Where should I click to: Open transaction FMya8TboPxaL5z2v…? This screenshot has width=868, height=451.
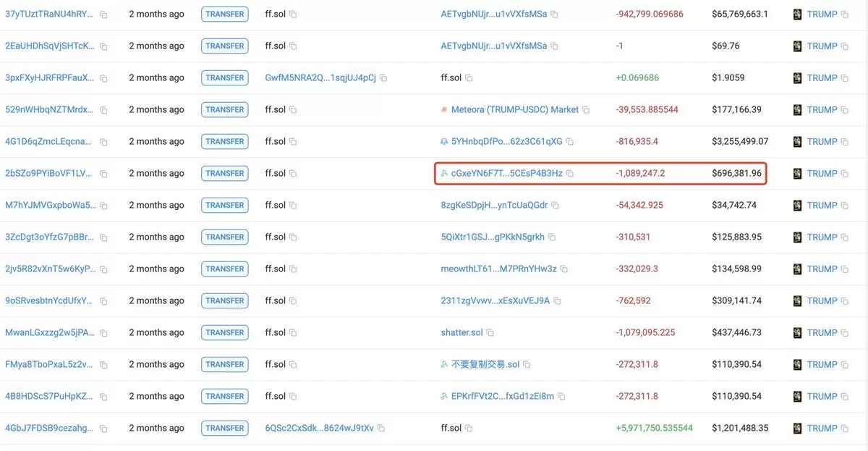point(49,364)
